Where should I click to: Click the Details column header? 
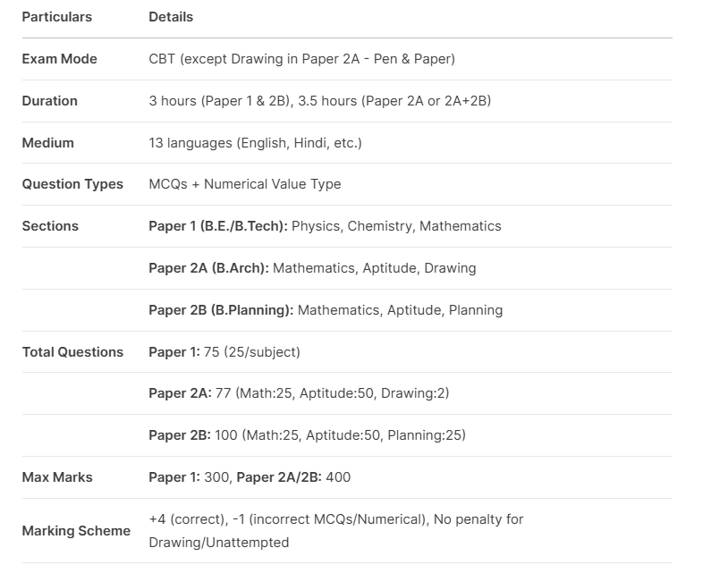pyautogui.click(x=171, y=17)
